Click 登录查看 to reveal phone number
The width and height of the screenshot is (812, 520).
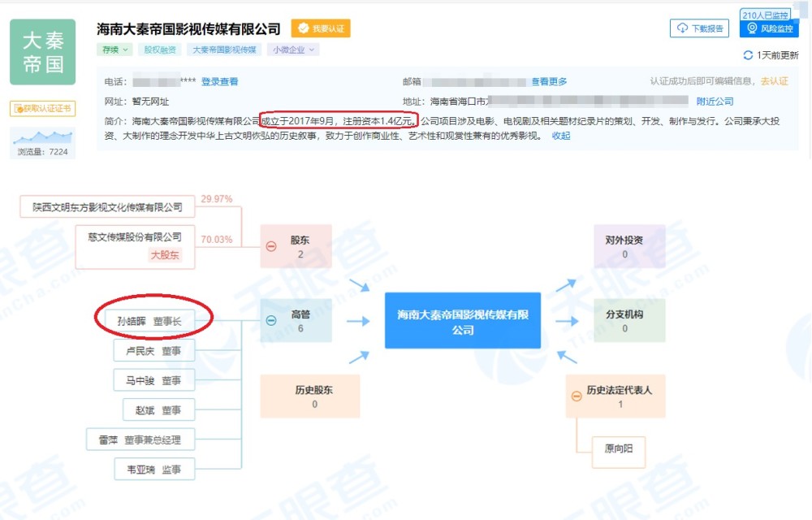coord(219,81)
